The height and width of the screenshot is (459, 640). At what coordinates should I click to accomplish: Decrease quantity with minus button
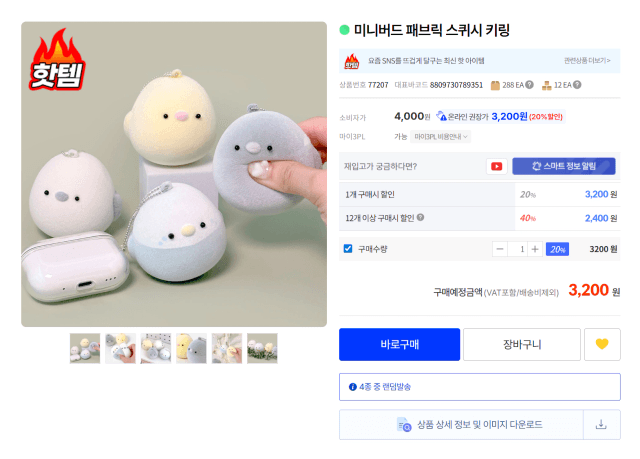(x=500, y=249)
